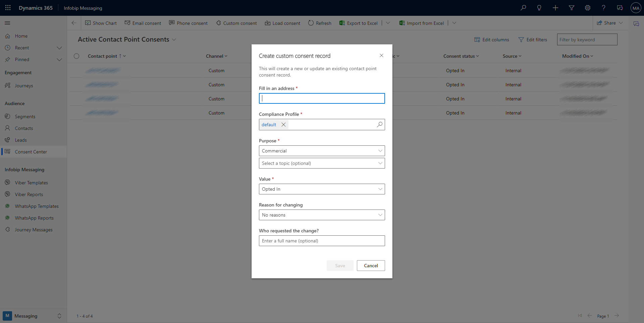Click the Fill in an address field
The width and height of the screenshot is (644, 323).
322,98
